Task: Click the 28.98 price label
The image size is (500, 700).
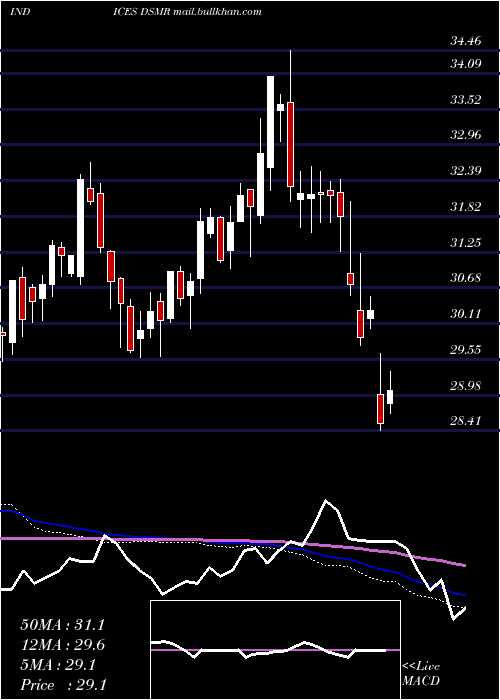Action: click(466, 385)
